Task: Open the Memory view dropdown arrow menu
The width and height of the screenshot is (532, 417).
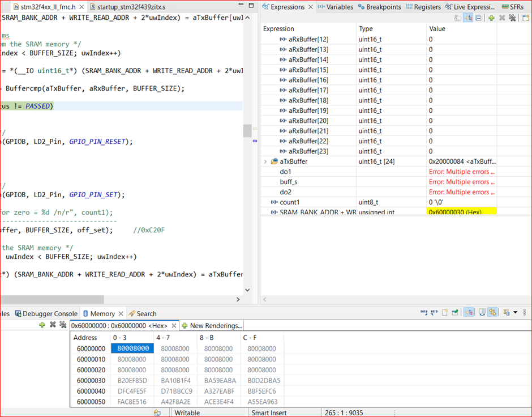Action: pos(514,312)
